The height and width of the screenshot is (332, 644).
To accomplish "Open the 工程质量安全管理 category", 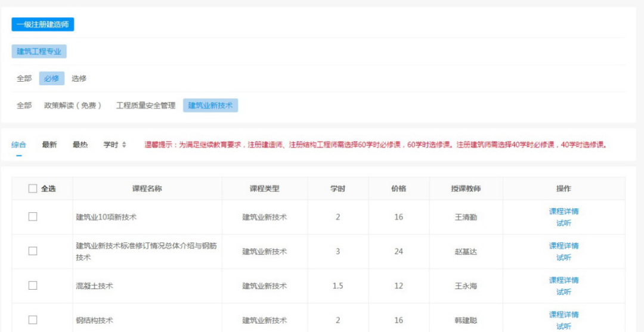I will click(146, 106).
